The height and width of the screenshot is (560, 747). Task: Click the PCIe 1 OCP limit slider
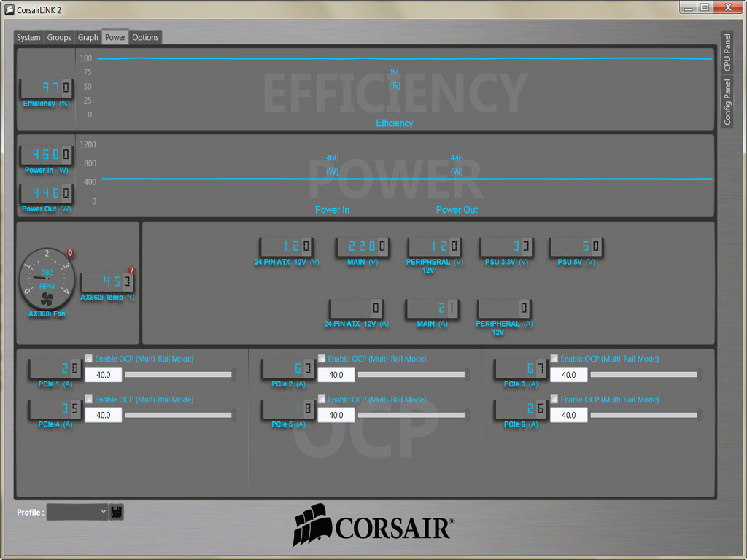181,375
